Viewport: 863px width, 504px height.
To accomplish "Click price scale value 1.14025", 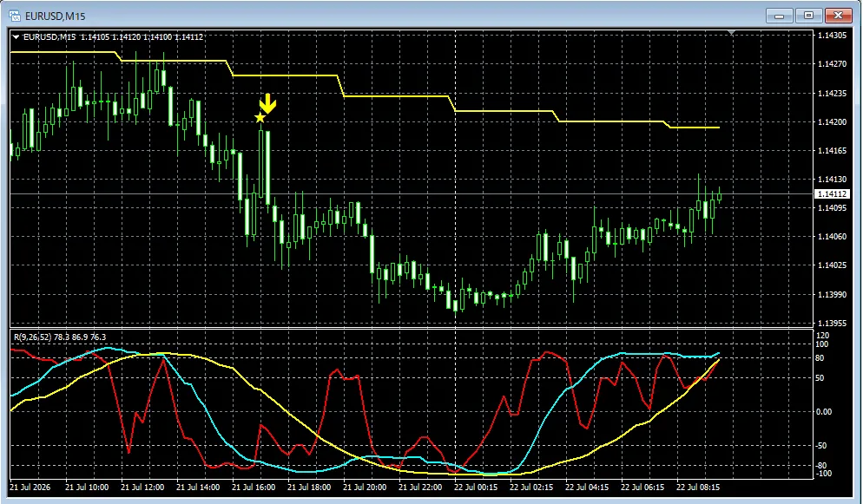I will (832, 265).
